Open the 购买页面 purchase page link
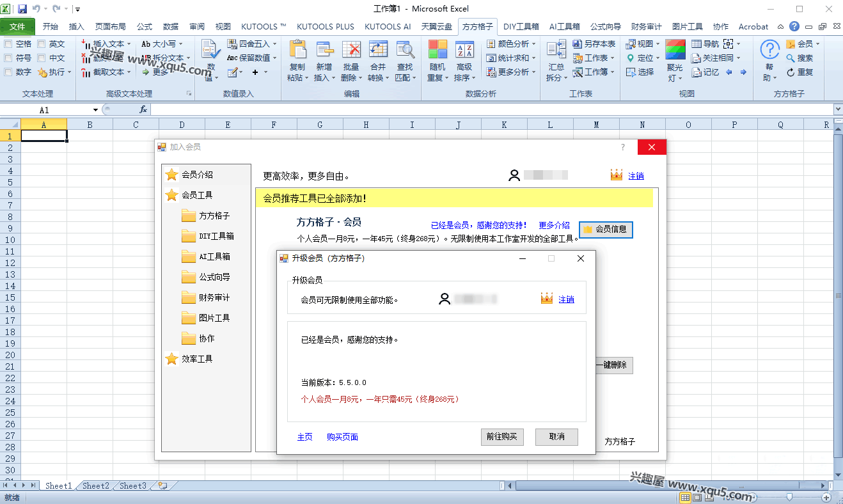Screen dimensions: 843x504 342,437
